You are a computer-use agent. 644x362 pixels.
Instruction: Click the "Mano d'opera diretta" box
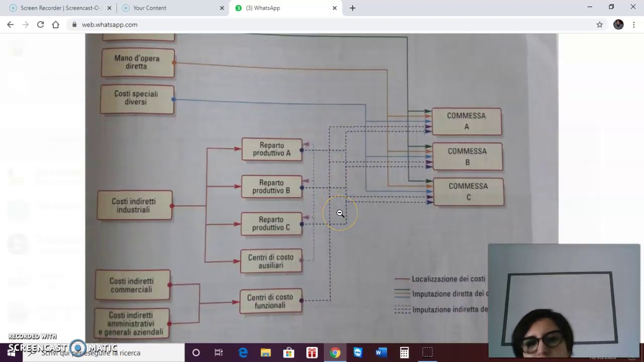click(x=137, y=62)
